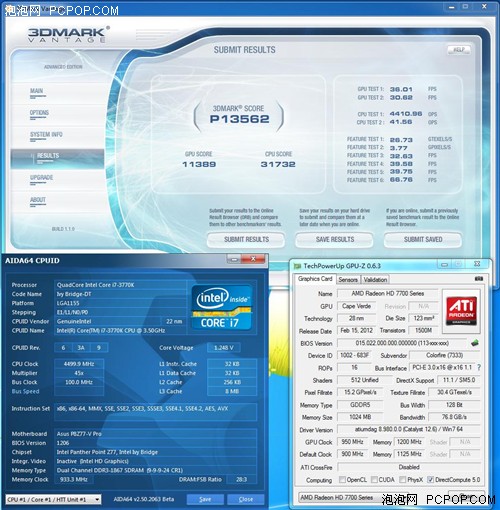Close the 3DMark Vantage window
The image size is (500, 510).
(x=484, y=7)
